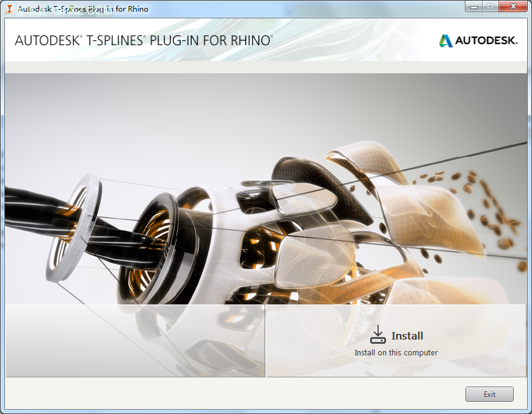This screenshot has width=532, height=414.
Task: Click the installer icon in title bar
Action: [9, 9]
